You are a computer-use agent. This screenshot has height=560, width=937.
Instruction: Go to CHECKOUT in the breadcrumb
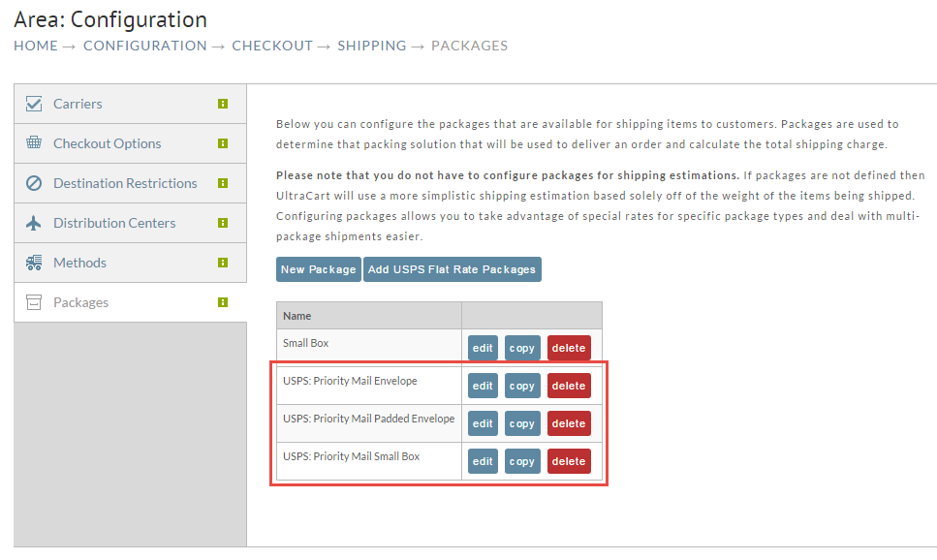point(272,46)
